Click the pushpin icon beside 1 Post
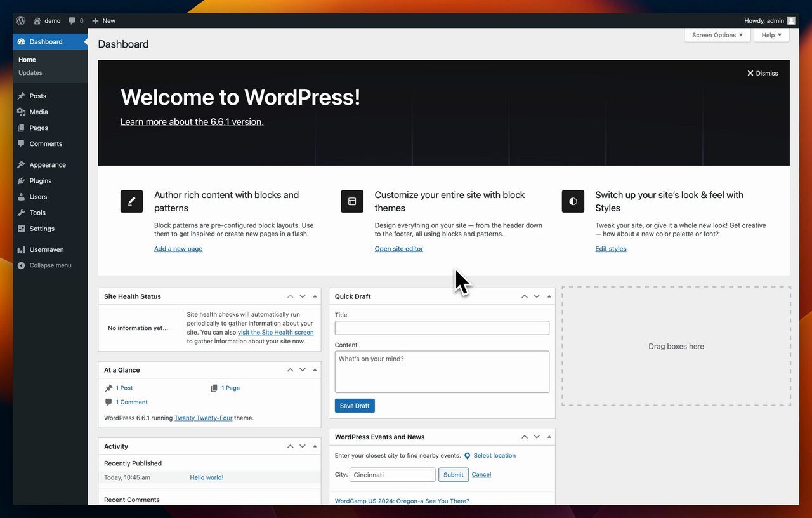Viewport: 812px width, 518px height. point(109,388)
